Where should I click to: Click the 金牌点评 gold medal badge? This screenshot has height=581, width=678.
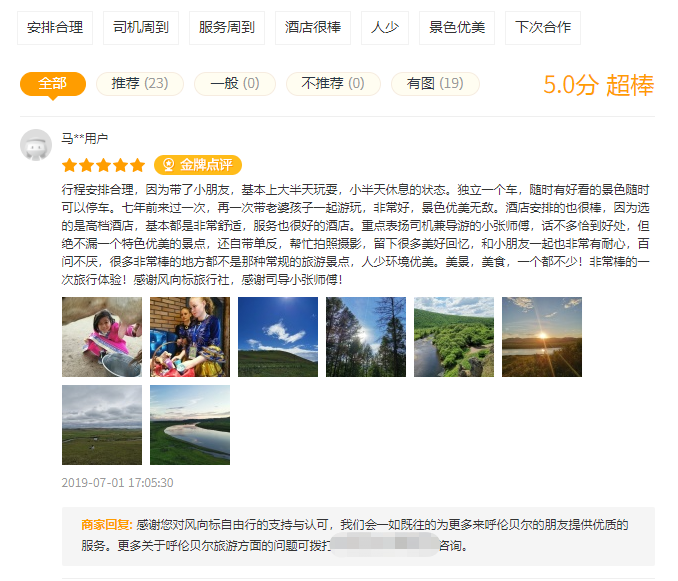click(198, 165)
